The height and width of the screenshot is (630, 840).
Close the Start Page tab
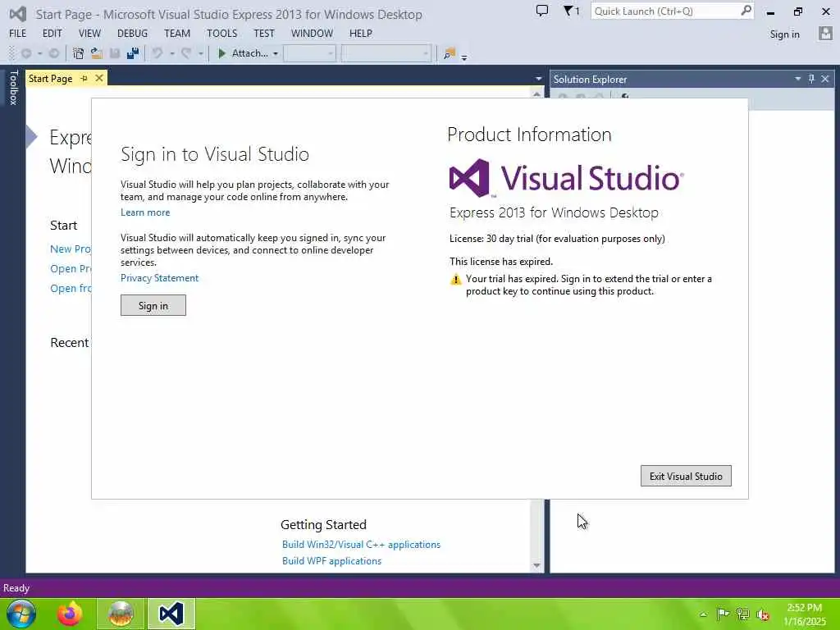(99, 79)
